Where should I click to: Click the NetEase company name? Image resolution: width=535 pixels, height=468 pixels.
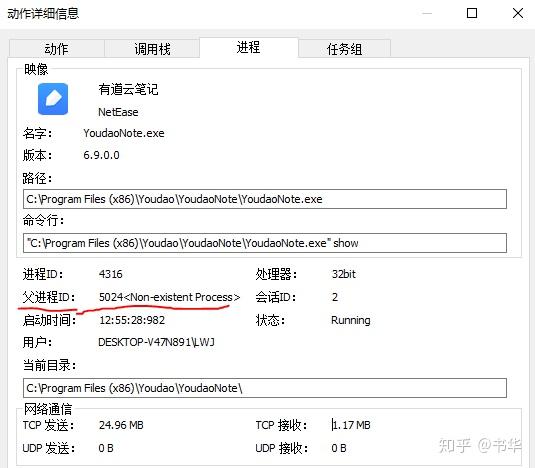click(118, 112)
